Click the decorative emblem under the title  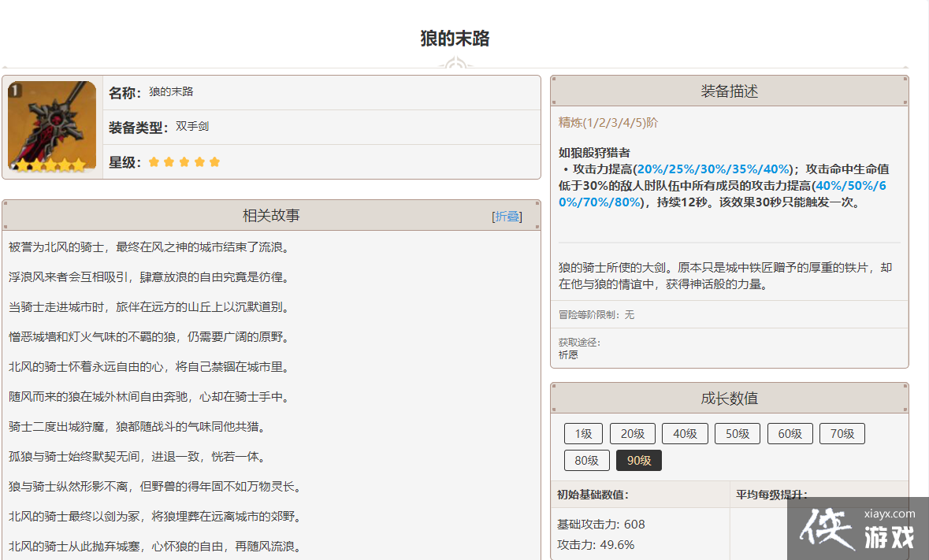455,65
